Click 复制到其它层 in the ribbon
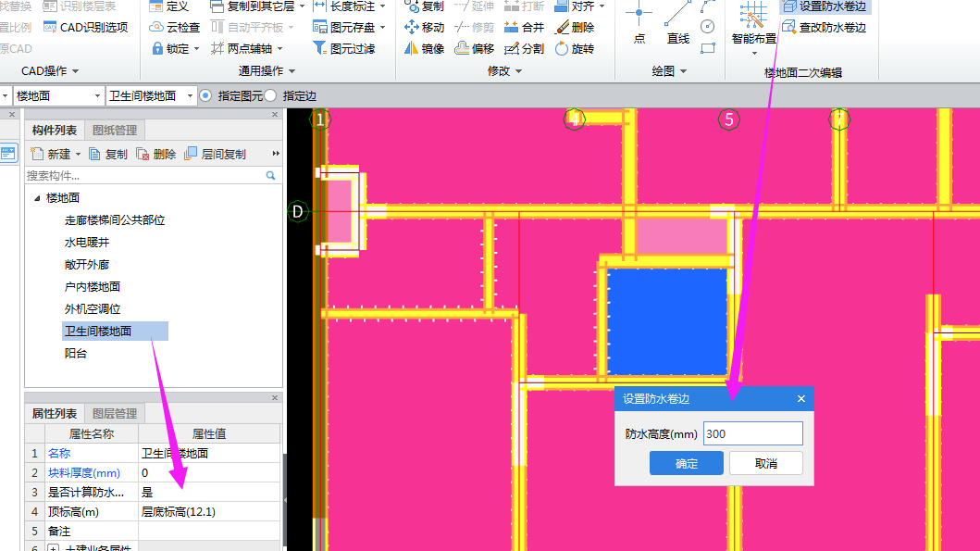This screenshot has width=980, height=551. click(x=257, y=6)
